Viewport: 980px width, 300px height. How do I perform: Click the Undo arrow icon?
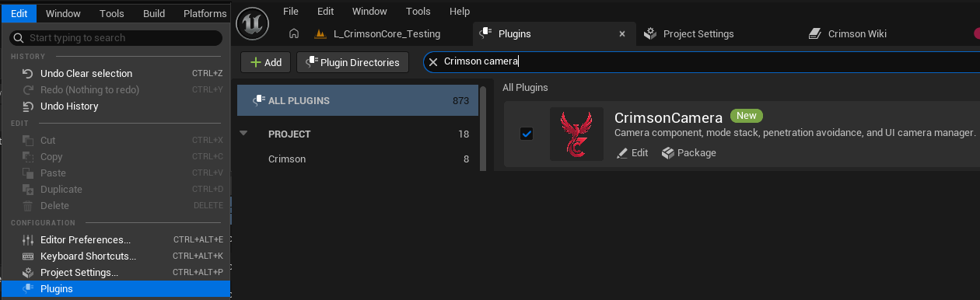point(28,73)
